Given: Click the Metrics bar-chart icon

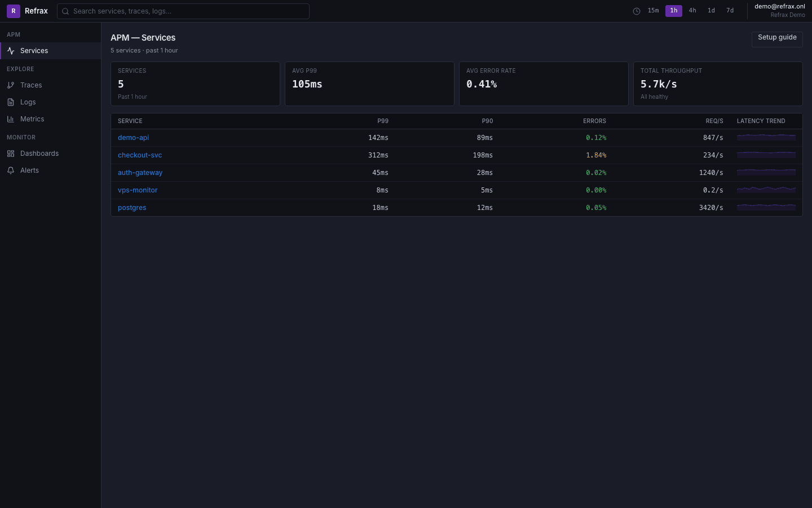Looking at the screenshot, I should point(11,119).
